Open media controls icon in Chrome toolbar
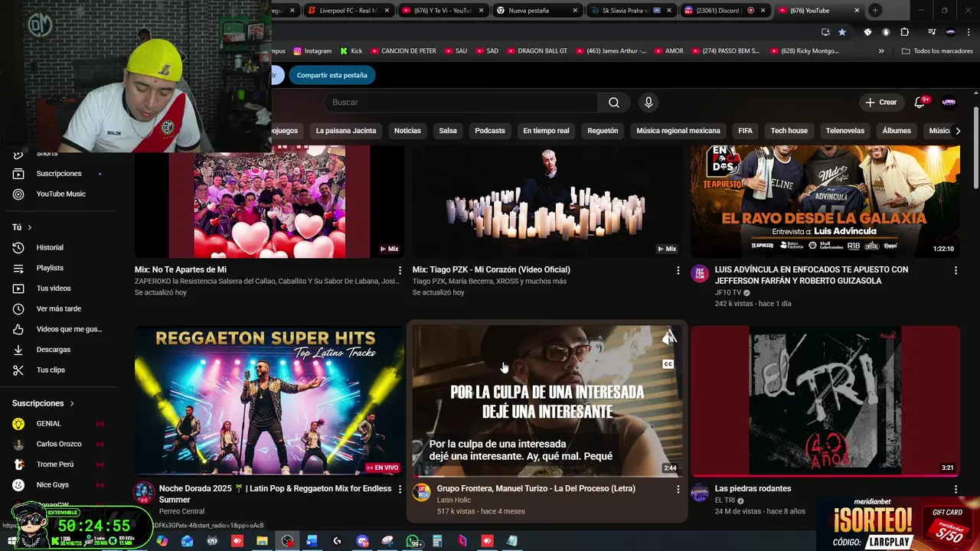The width and height of the screenshot is (980, 551). (x=932, y=32)
